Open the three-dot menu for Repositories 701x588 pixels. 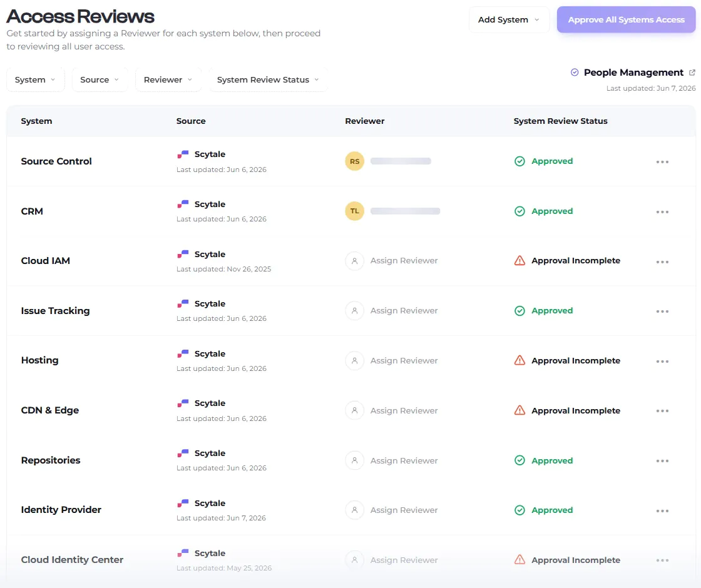click(x=662, y=461)
